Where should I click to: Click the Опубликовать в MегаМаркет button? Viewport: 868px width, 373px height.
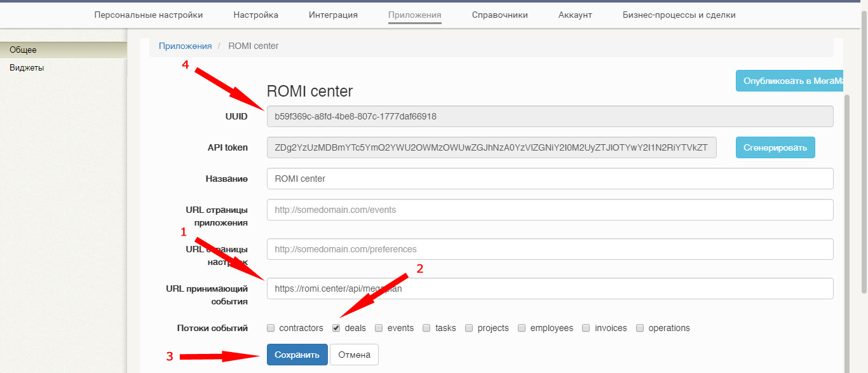(789, 81)
